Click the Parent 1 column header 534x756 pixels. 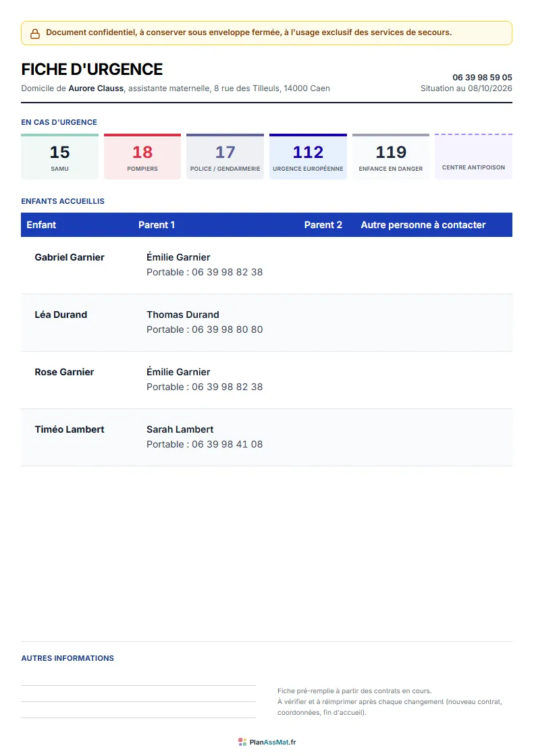[157, 225]
